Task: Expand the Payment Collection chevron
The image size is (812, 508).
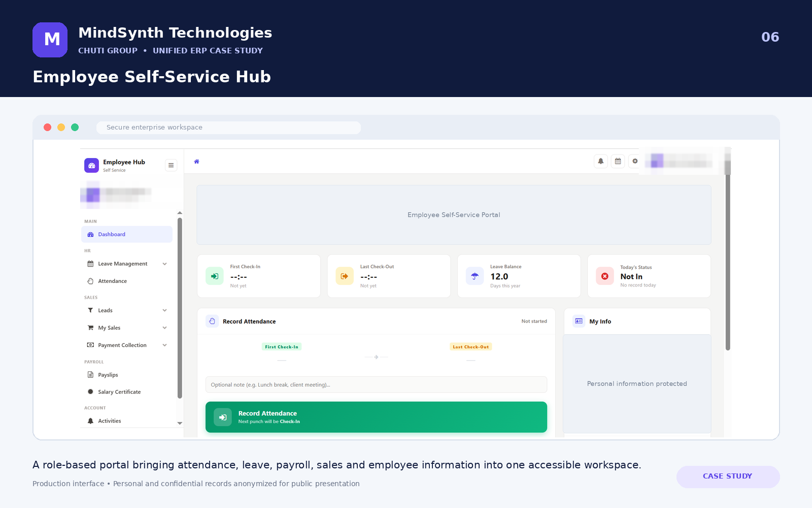Action: coord(164,345)
